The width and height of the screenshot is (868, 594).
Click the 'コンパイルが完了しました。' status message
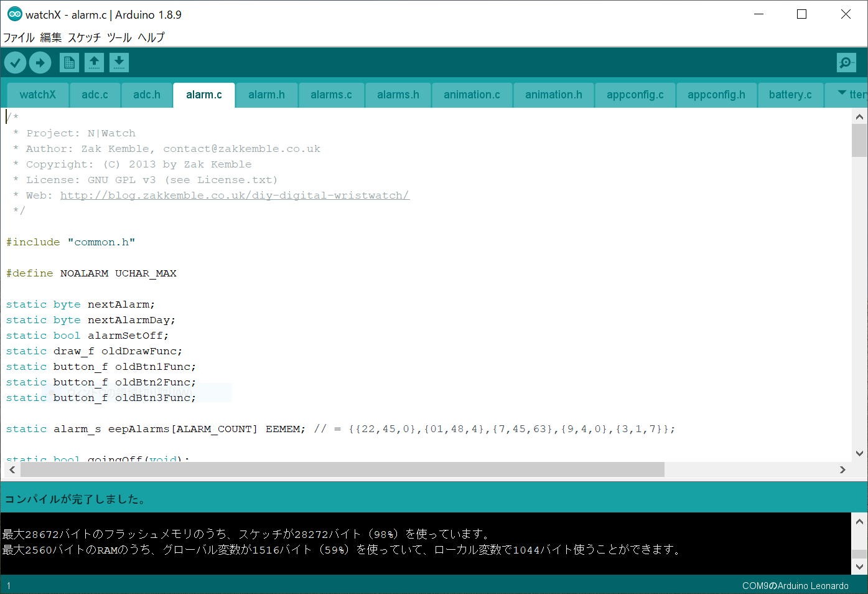coord(75,499)
